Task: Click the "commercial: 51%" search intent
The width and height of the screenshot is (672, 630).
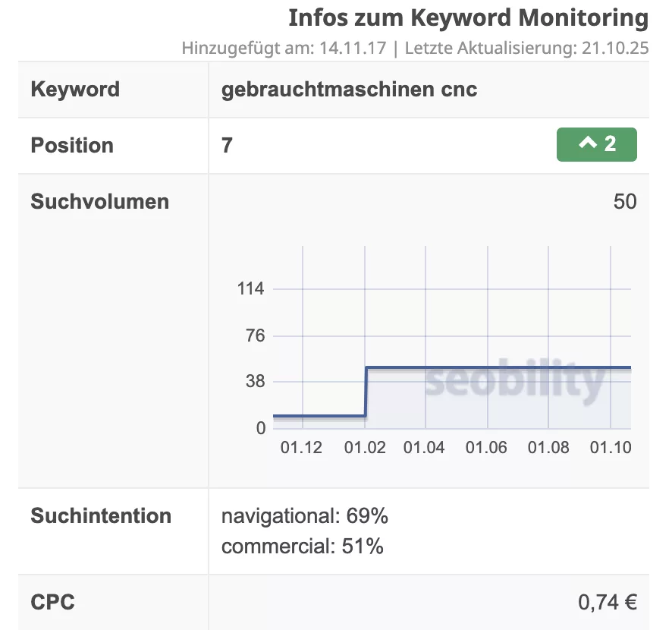Action: coord(302,546)
